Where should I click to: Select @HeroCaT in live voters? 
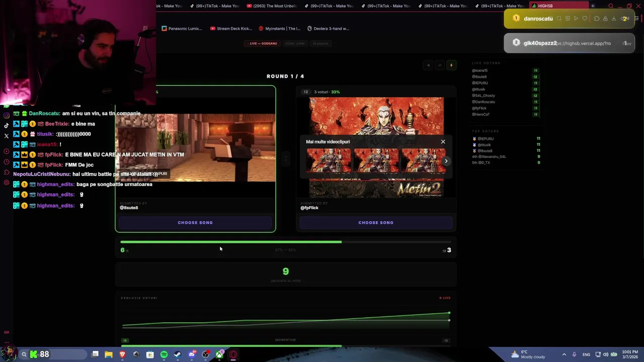click(481, 114)
